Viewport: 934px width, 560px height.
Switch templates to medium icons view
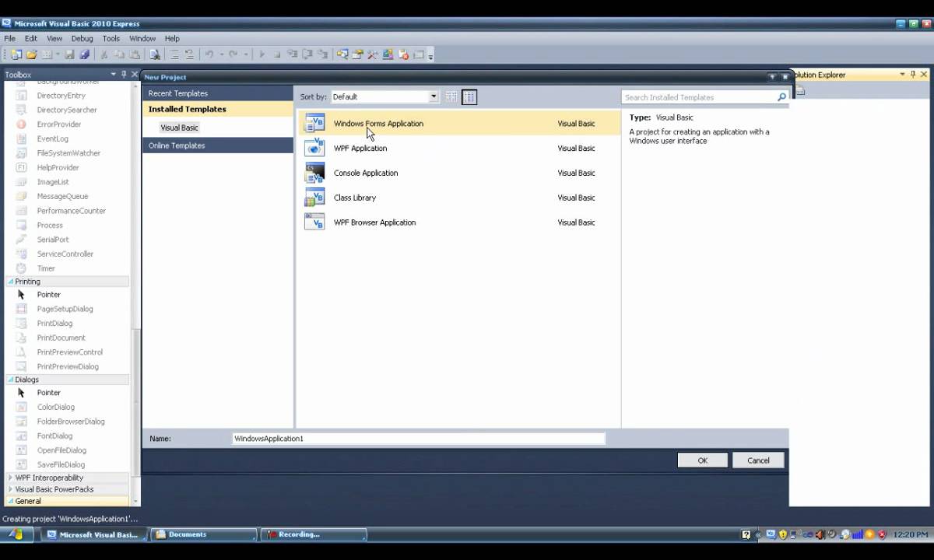469,96
